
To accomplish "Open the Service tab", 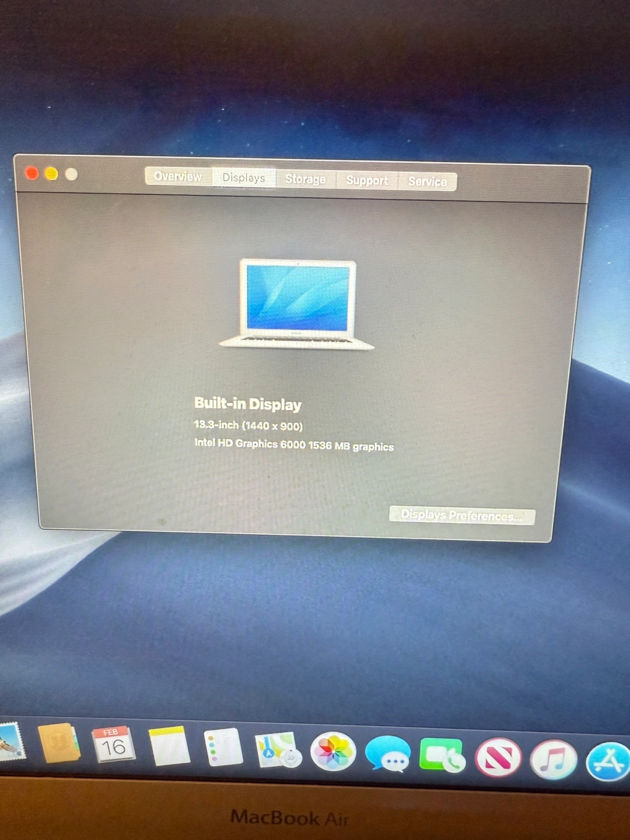I will pyautogui.click(x=428, y=182).
